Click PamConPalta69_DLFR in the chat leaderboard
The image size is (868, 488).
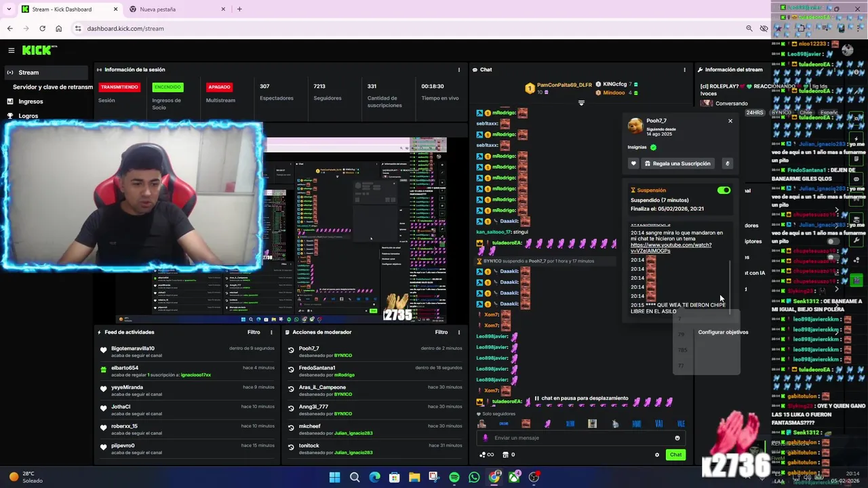click(x=564, y=85)
